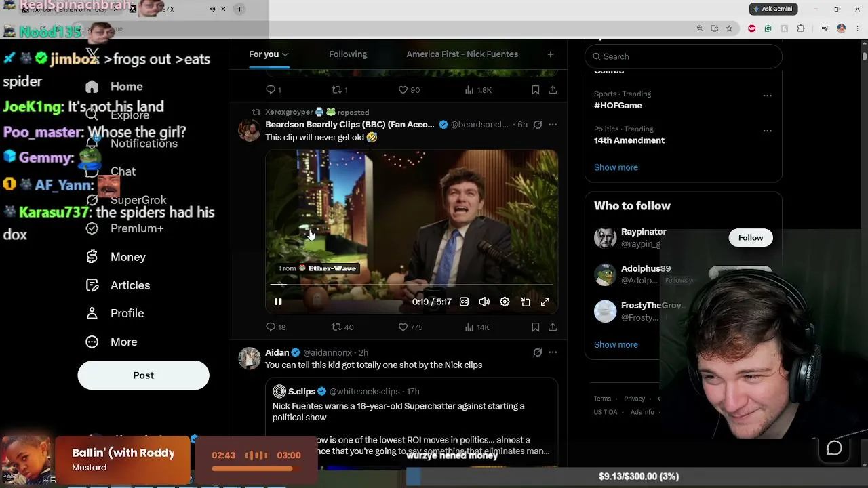Click the Post button
This screenshot has height=488, width=868.
[143, 375]
